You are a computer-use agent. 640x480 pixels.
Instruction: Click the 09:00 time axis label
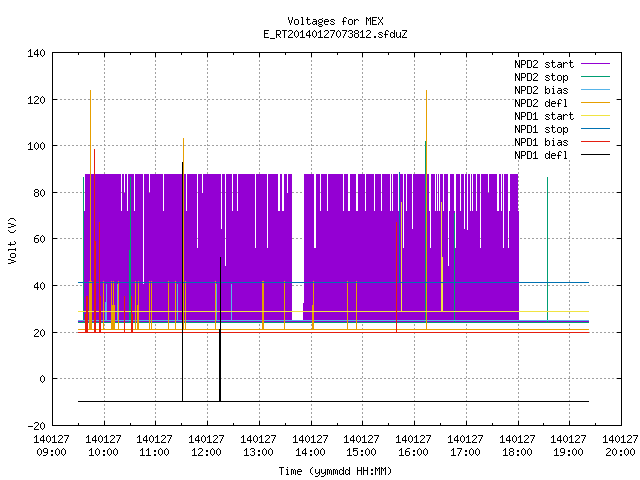tap(51, 452)
